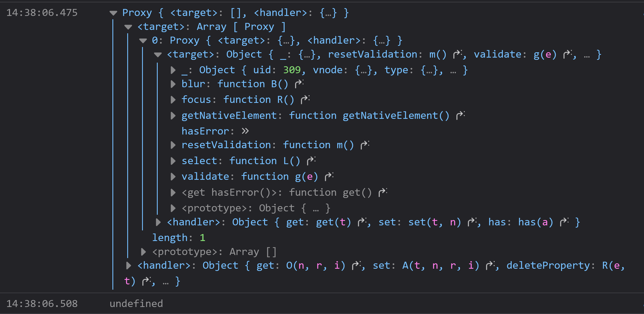Expand the <prototype>: Array [] node

pos(144,251)
